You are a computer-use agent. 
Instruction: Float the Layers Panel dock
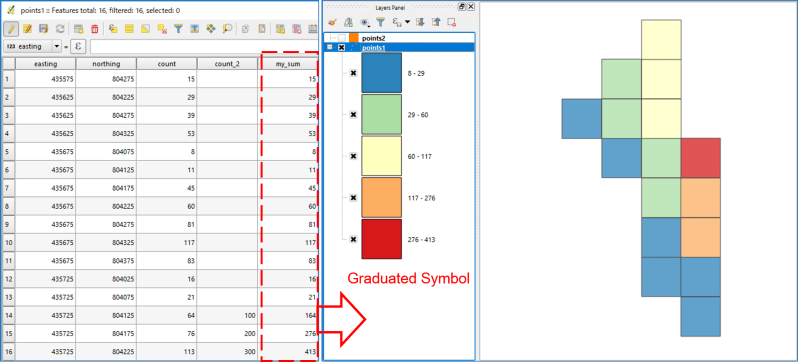[x=462, y=7]
